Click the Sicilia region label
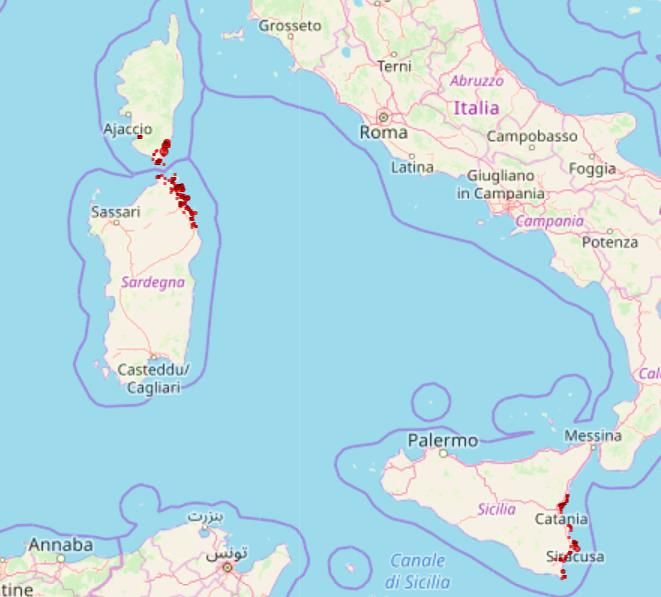The height and width of the screenshot is (597, 661). (x=497, y=509)
